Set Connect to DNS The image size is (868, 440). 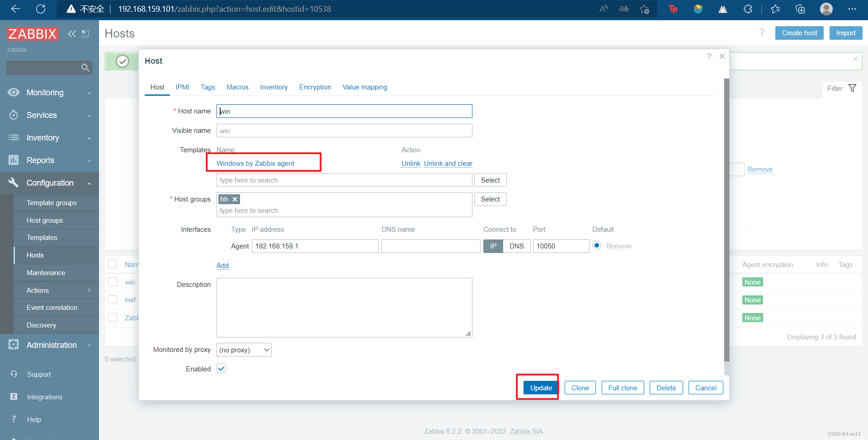(517, 246)
